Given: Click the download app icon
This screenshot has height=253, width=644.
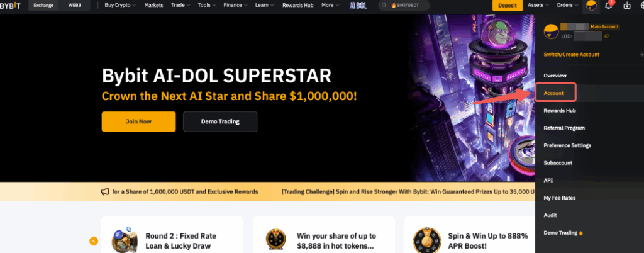Looking at the screenshot, I should coord(627,5).
